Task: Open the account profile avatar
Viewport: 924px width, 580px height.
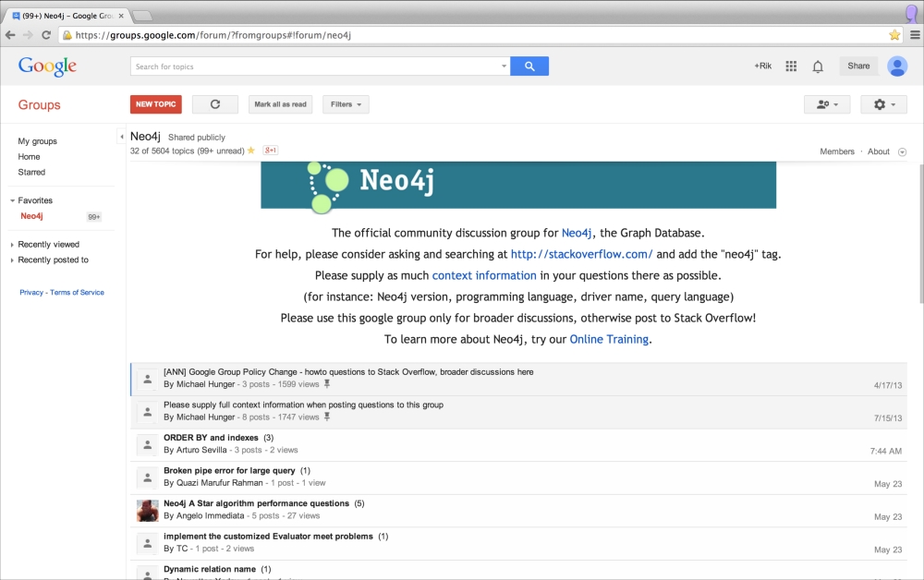Action: (897, 66)
